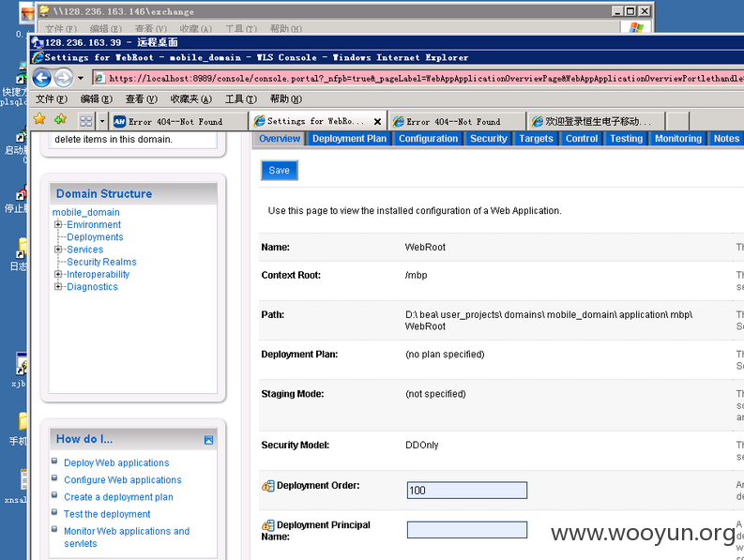Click the Deployment Principal Name restart-required icon
Screen dimensions: 744x560
pyautogui.click(x=267, y=525)
